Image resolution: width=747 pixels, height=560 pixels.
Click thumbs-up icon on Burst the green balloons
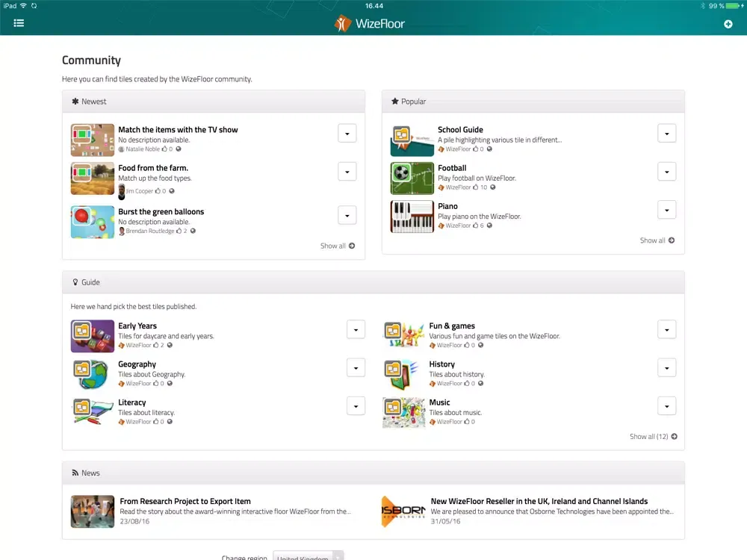[179, 231]
